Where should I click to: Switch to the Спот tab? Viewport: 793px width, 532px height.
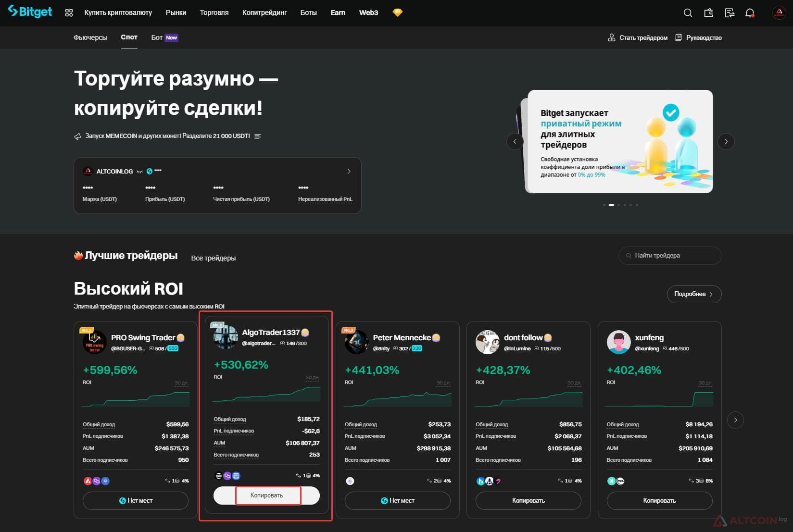pyautogui.click(x=129, y=37)
